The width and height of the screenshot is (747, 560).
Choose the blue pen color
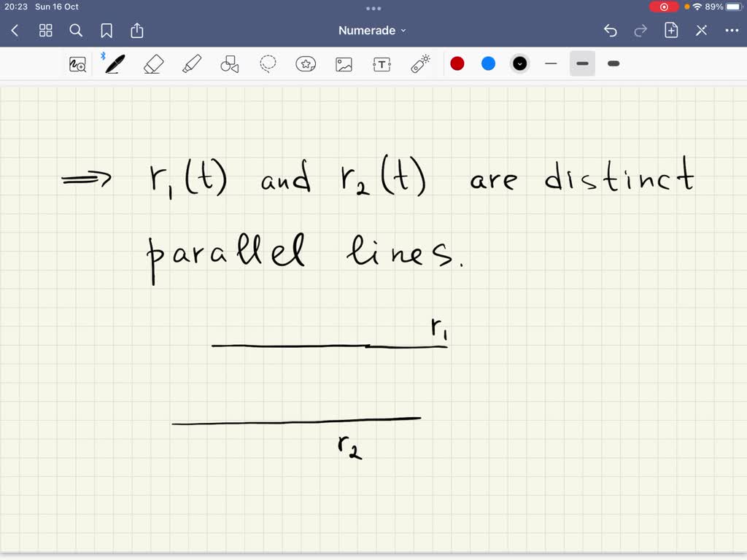[488, 64]
